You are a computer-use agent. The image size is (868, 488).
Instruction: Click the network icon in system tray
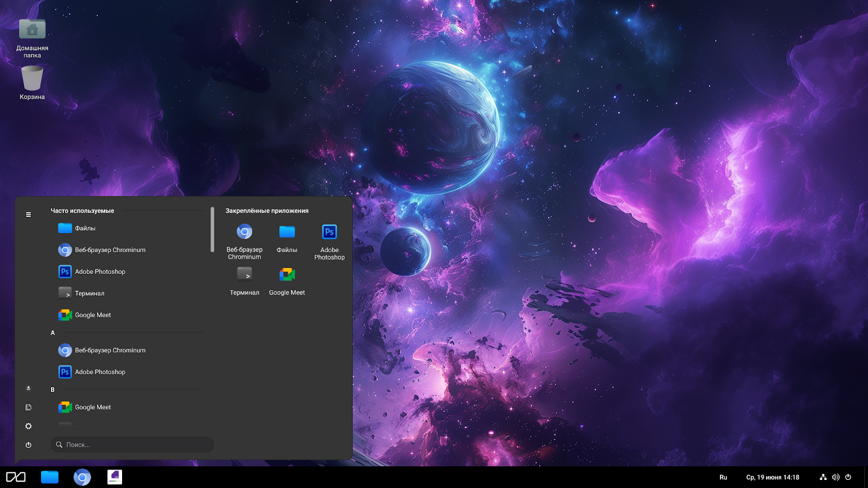click(x=823, y=477)
